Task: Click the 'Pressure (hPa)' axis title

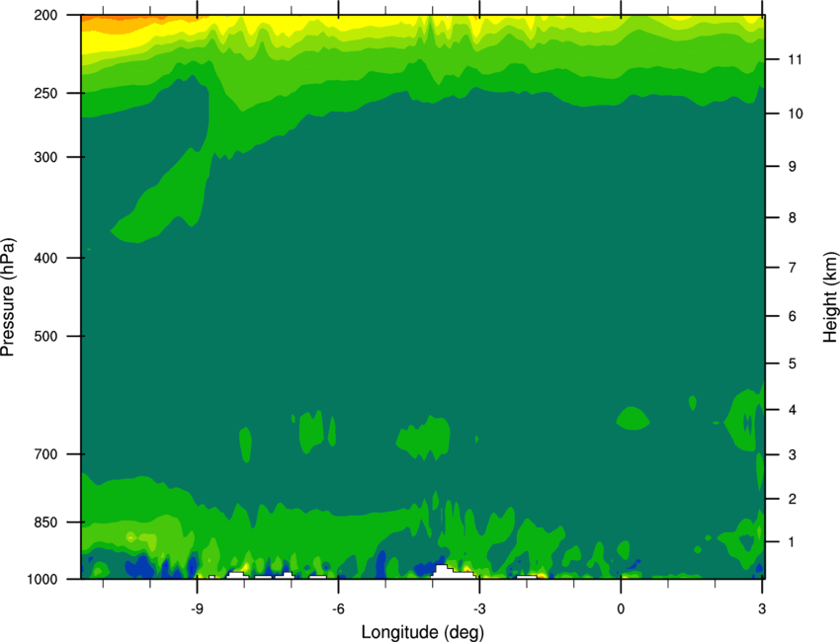Action: pyautogui.click(x=8, y=296)
